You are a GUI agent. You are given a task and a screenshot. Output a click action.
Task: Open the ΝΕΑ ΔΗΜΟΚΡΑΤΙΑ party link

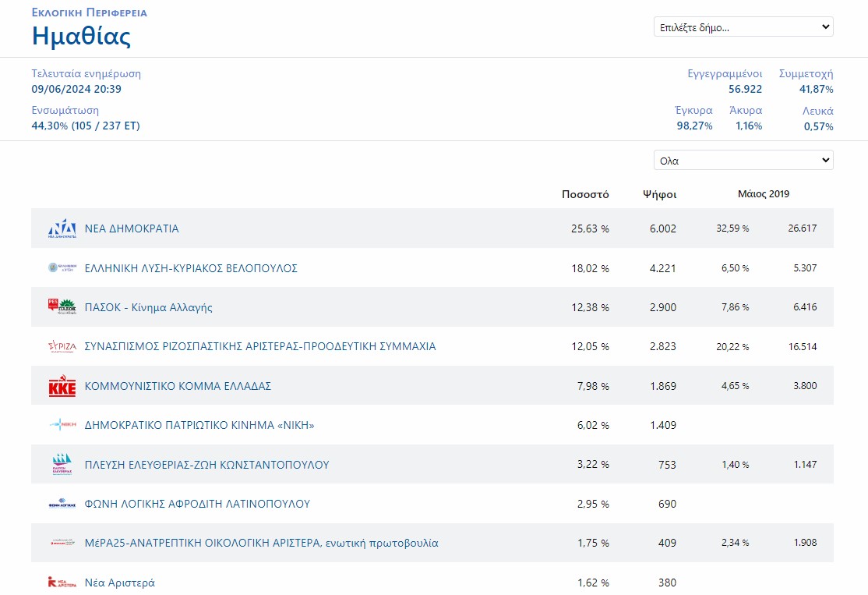(132, 228)
